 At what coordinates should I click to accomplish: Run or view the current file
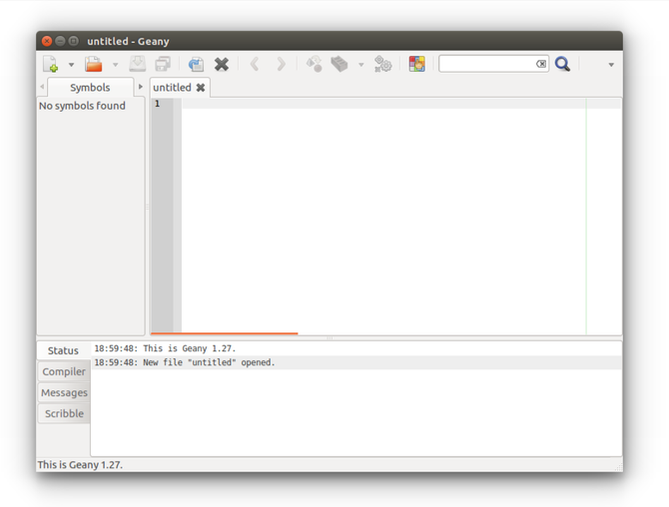click(383, 64)
